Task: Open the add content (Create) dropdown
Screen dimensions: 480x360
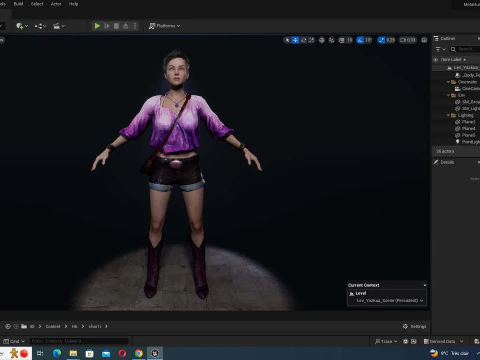Action: coord(22,26)
